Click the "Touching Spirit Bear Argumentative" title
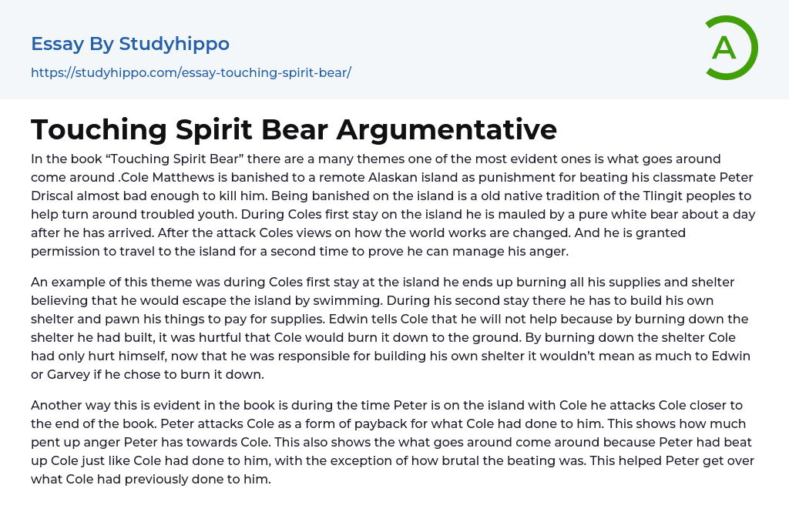Image resolution: width=789 pixels, height=532 pixels. tap(294, 129)
